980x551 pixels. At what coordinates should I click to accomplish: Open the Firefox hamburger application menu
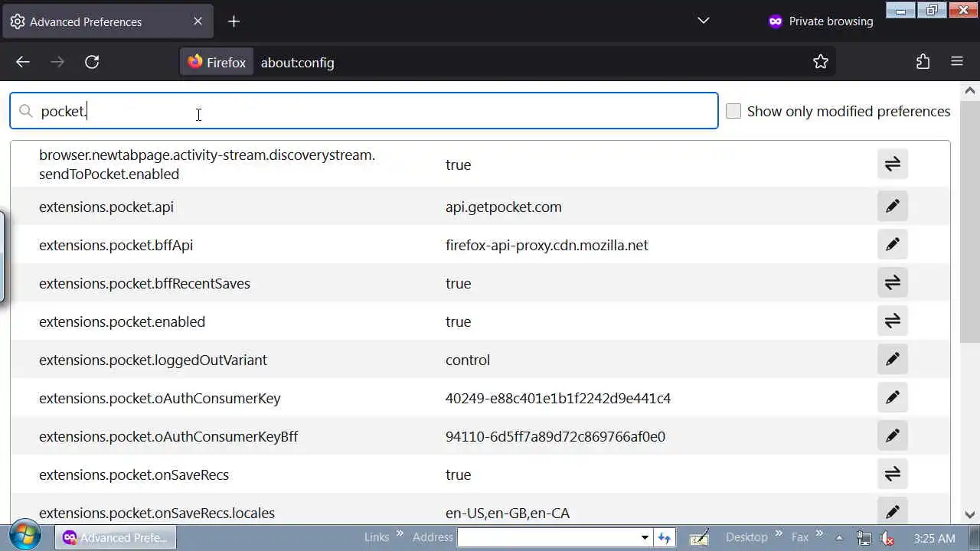957,62
